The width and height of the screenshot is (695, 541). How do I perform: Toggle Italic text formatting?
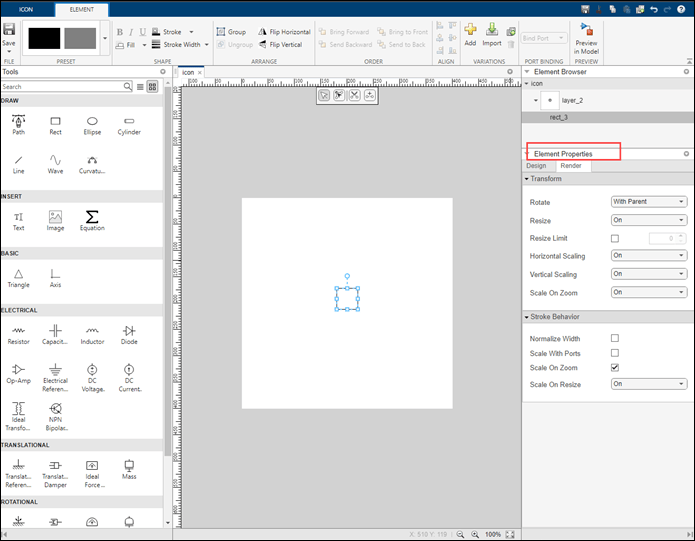pyautogui.click(x=131, y=32)
